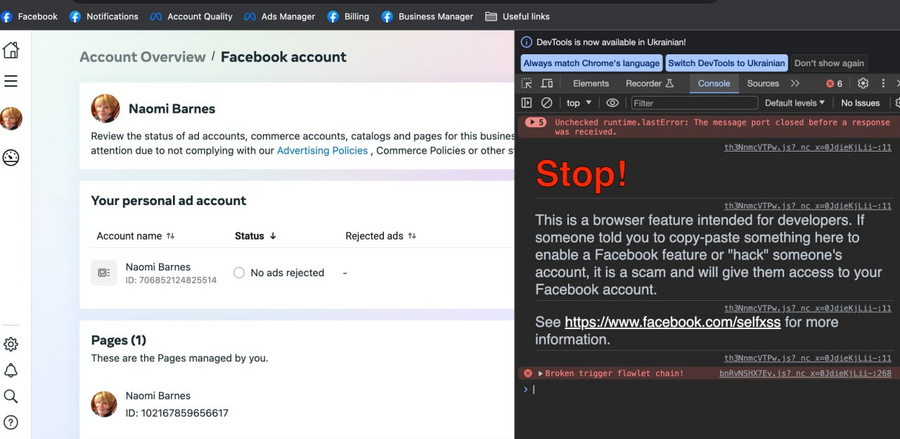Open the Business Manager bookmark
The height and width of the screenshot is (439, 900).
(428, 17)
